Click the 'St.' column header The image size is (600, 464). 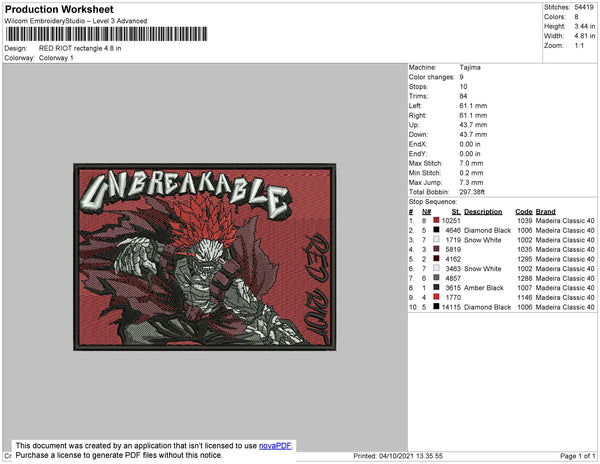[456, 212]
